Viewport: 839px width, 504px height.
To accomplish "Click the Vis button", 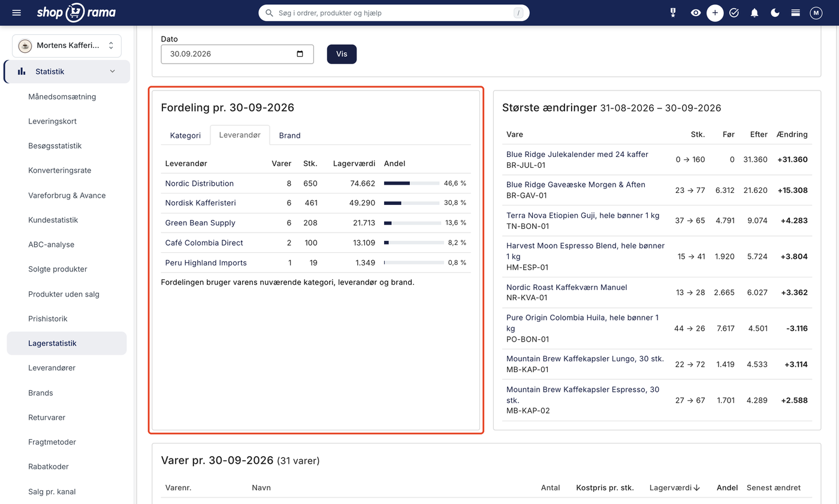I will tap(342, 54).
